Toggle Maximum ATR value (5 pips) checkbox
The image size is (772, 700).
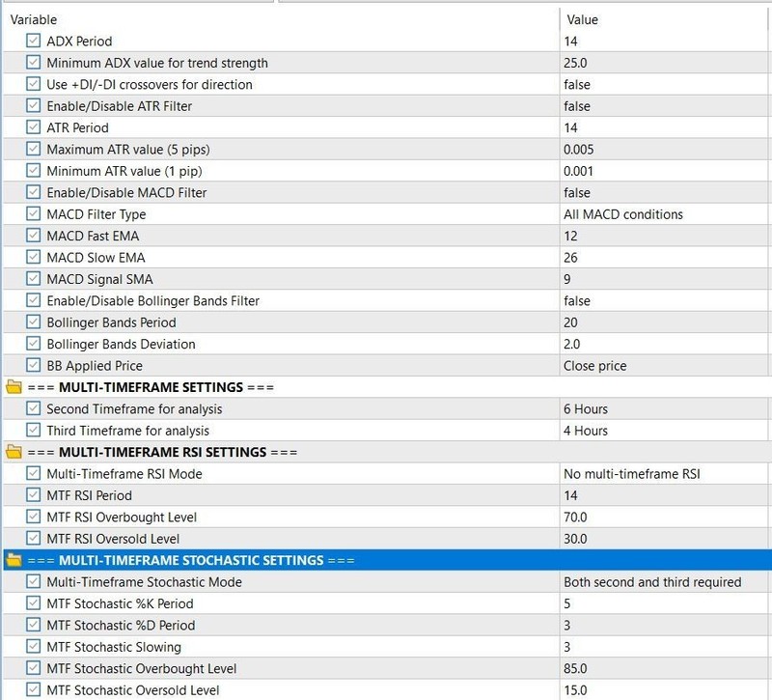tap(33, 149)
